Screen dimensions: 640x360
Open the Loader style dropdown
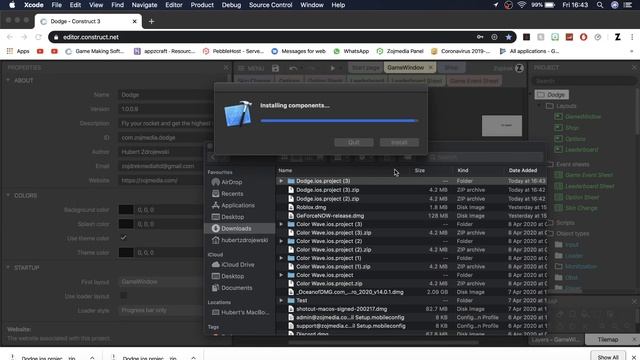(x=162, y=310)
